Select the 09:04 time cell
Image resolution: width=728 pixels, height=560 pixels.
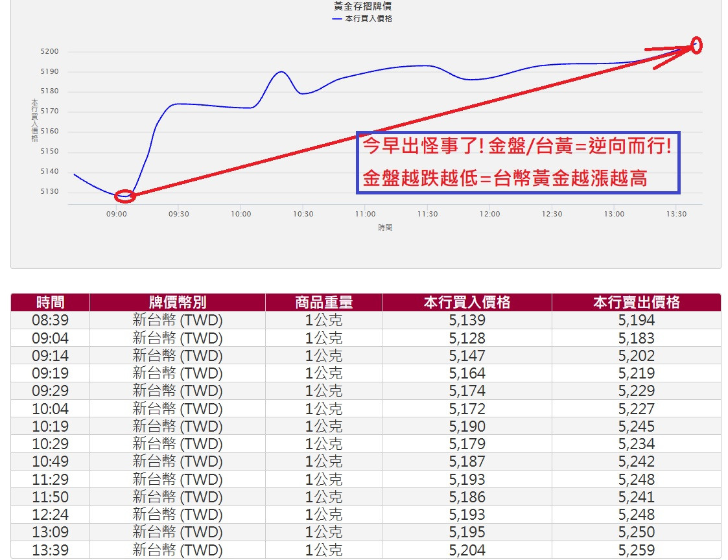pyautogui.click(x=50, y=338)
